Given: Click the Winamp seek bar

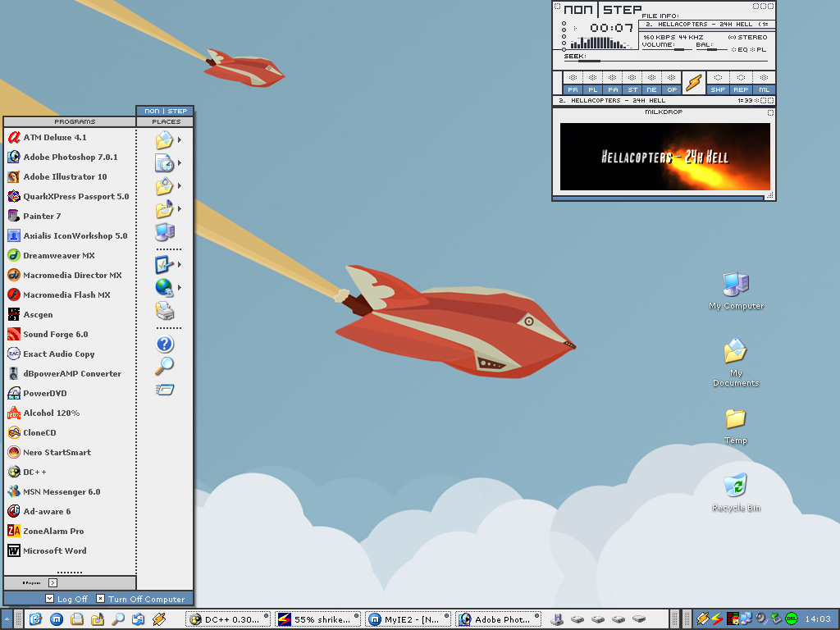Looking at the screenshot, I should click(x=666, y=61).
